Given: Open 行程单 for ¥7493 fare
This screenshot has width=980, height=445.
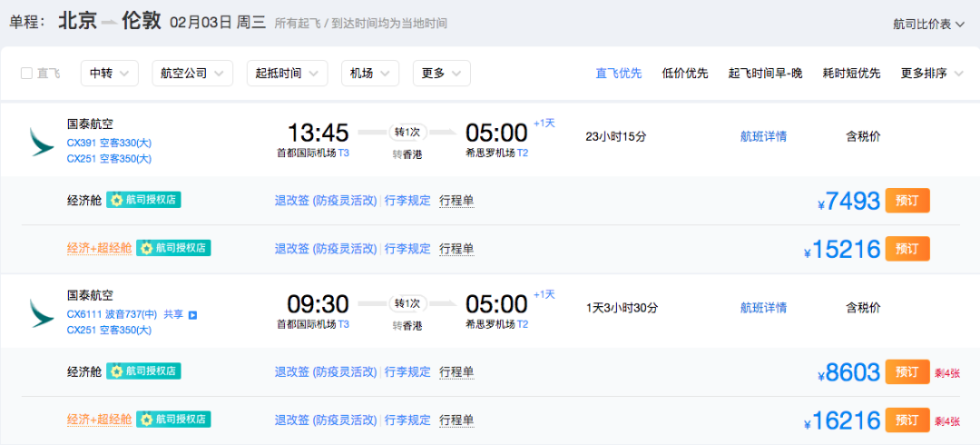Looking at the screenshot, I should tap(456, 201).
